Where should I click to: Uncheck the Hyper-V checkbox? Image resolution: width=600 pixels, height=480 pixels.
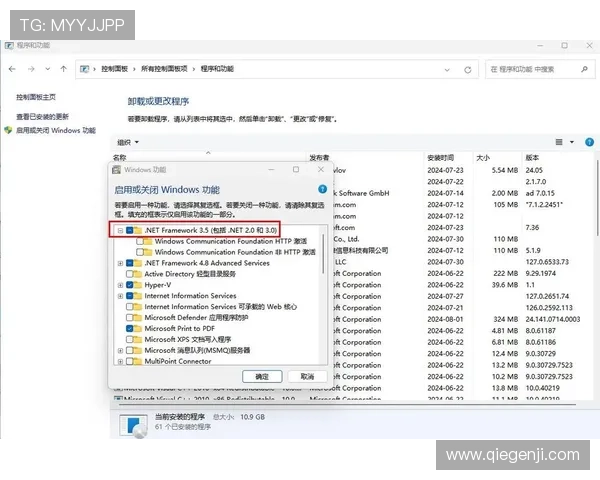coord(129,285)
